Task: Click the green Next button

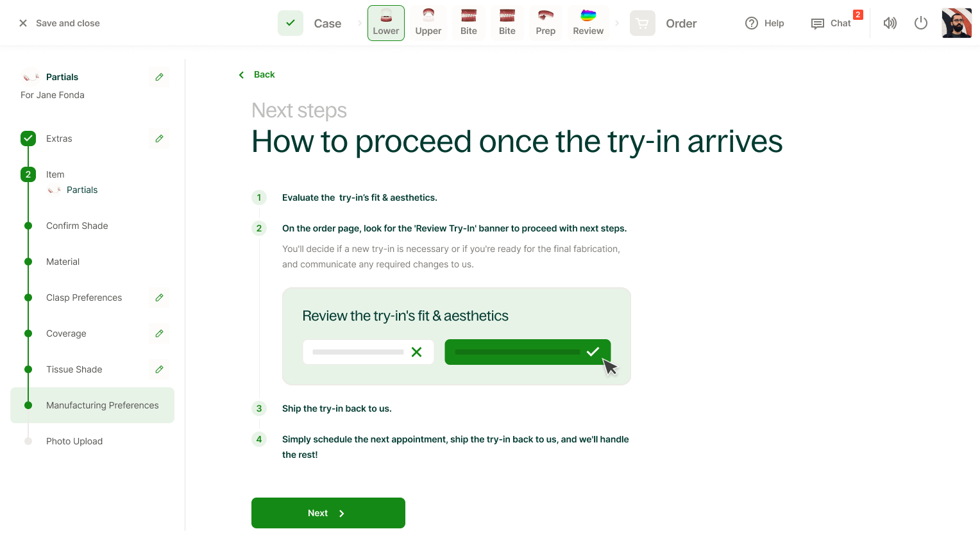Action: coord(328,513)
